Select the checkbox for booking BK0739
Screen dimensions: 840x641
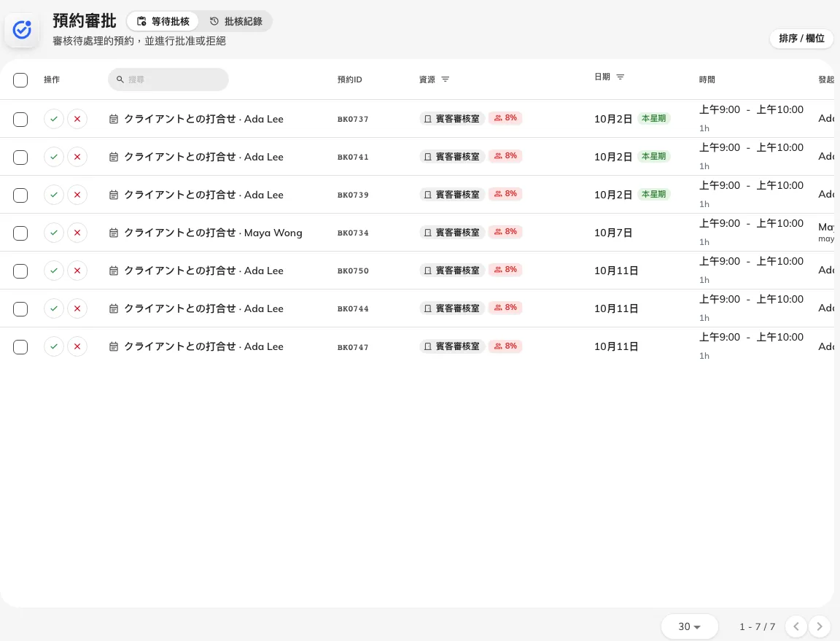coord(20,195)
